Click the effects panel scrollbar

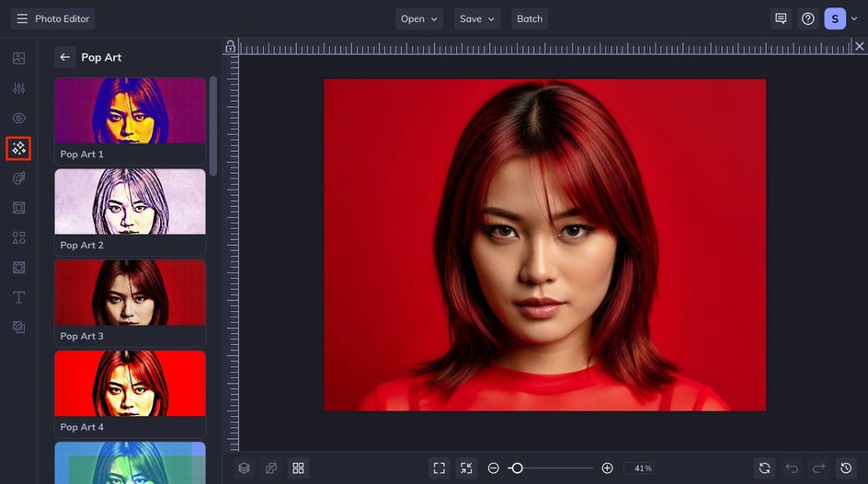click(213, 126)
